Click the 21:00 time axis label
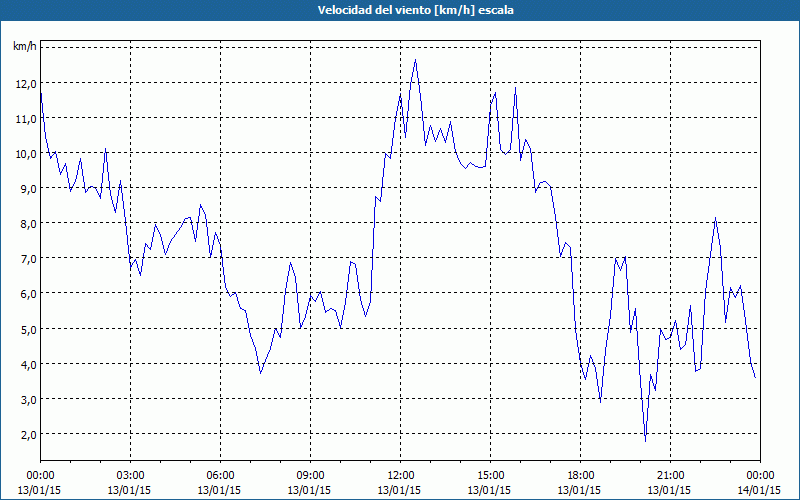The image size is (800, 500). tap(670, 476)
